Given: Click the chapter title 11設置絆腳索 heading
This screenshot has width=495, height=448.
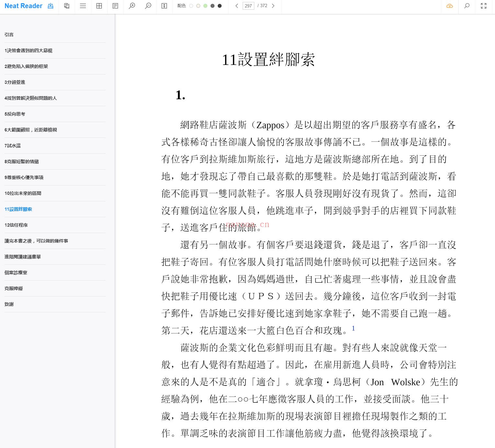Looking at the screenshot, I should pyautogui.click(x=268, y=60).
